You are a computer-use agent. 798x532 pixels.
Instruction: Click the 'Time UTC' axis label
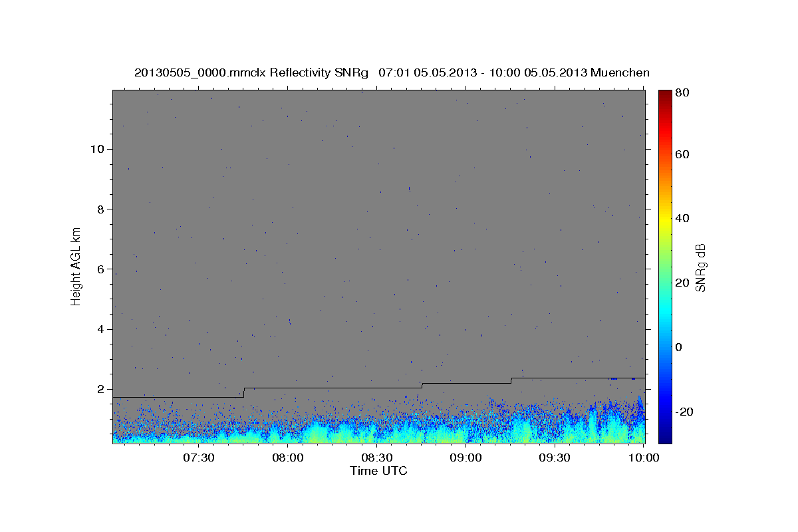[x=378, y=471]
